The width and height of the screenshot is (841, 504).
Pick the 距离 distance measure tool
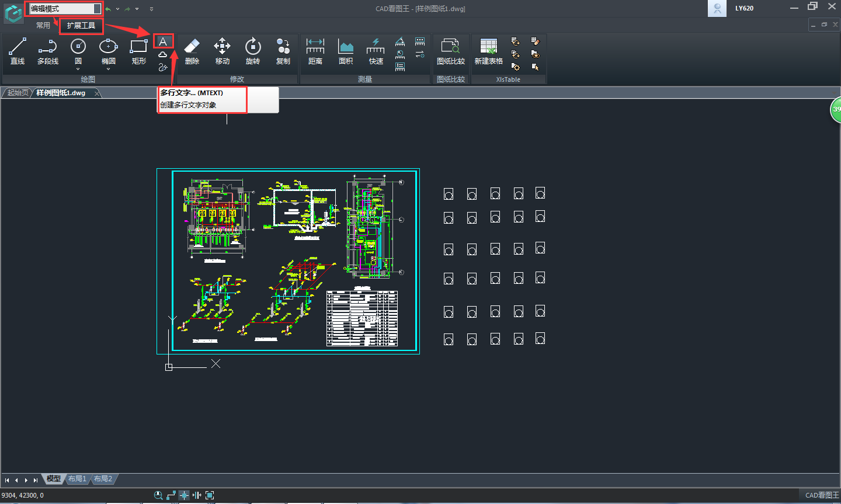coord(315,51)
